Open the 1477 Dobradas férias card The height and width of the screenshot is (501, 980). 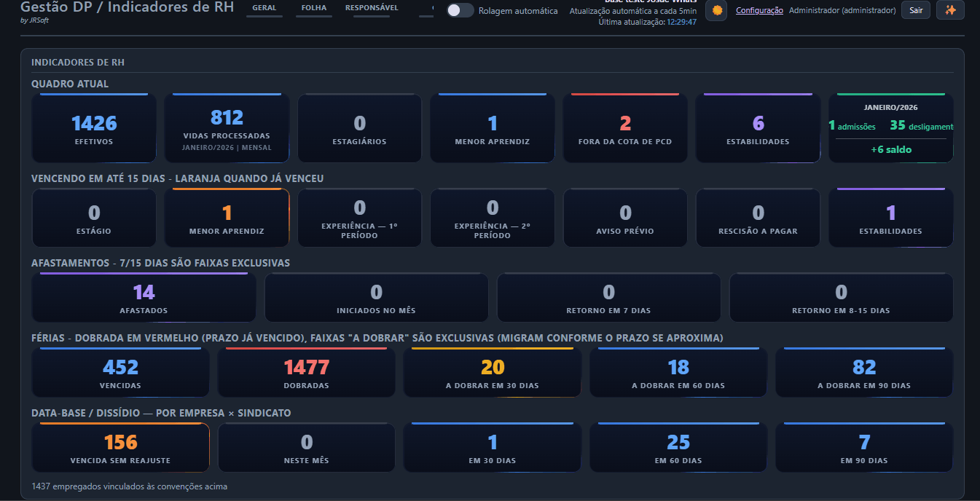[x=306, y=372]
